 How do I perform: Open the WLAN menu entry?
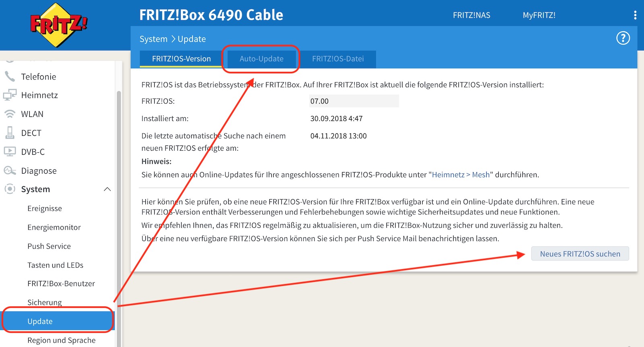32,114
